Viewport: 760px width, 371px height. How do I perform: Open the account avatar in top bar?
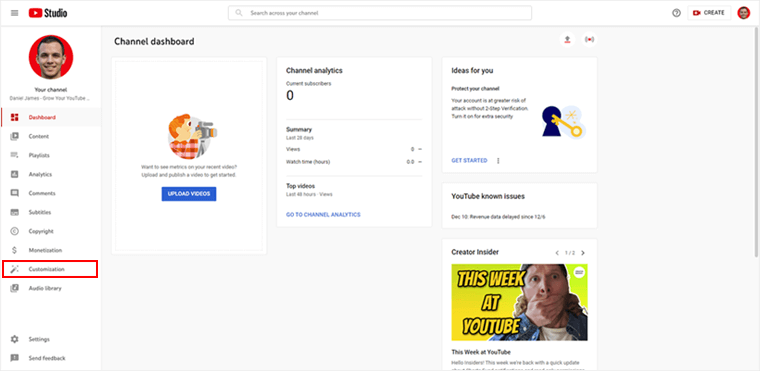tap(744, 13)
